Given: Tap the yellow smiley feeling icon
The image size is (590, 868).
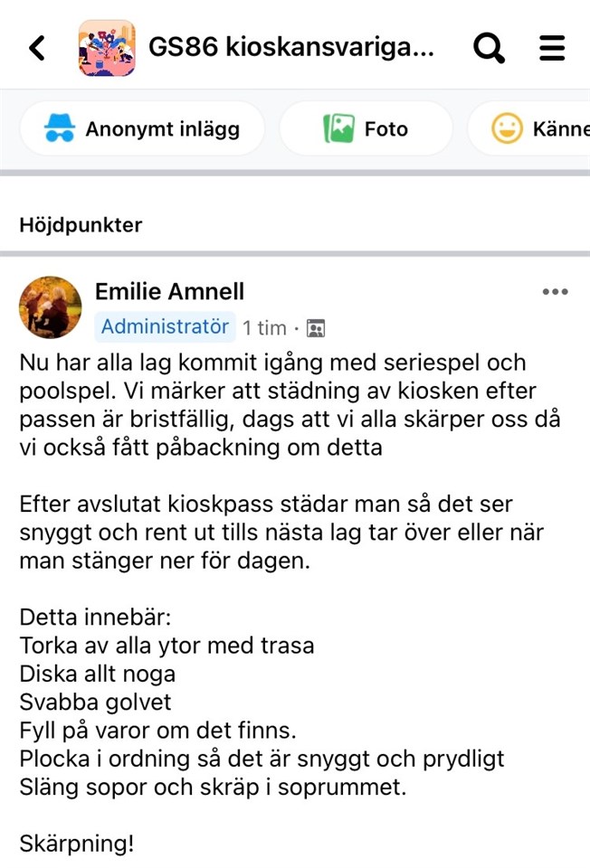Looking at the screenshot, I should (x=507, y=129).
